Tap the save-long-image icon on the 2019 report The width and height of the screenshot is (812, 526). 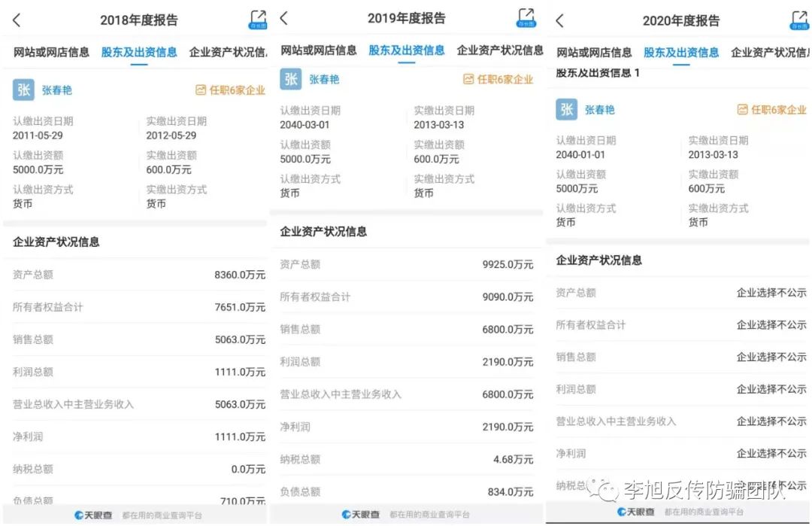point(526,18)
